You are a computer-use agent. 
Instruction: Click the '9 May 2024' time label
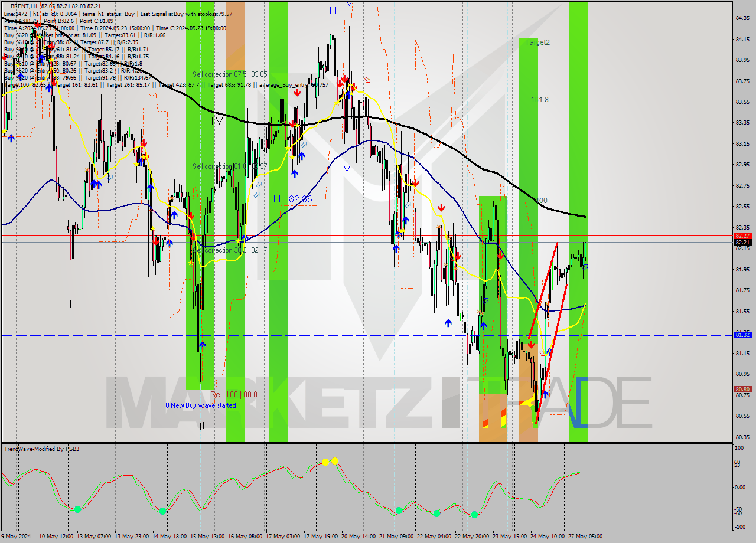pyautogui.click(x=17, y=537)
